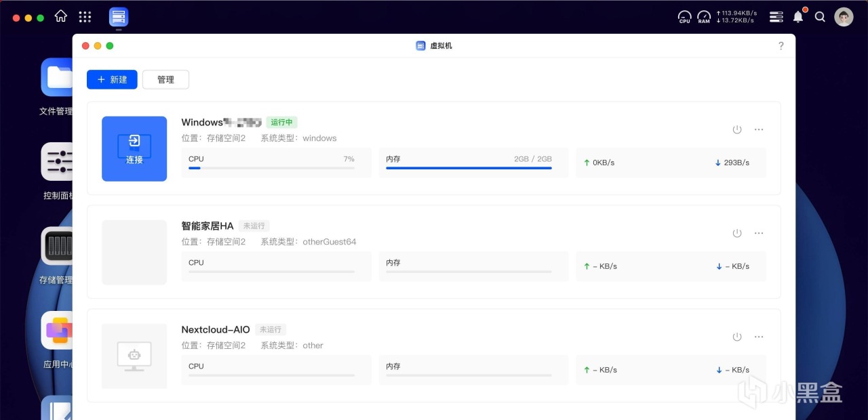Open the user avatar menu
Viewport: 868px width, 420px height.
(x=844, y=17)
